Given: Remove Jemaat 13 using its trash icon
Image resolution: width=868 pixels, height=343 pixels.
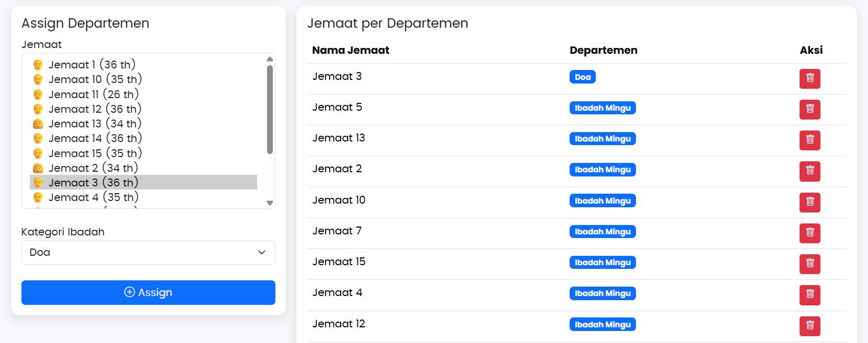Looking at the screenshot, I should 809,140.
